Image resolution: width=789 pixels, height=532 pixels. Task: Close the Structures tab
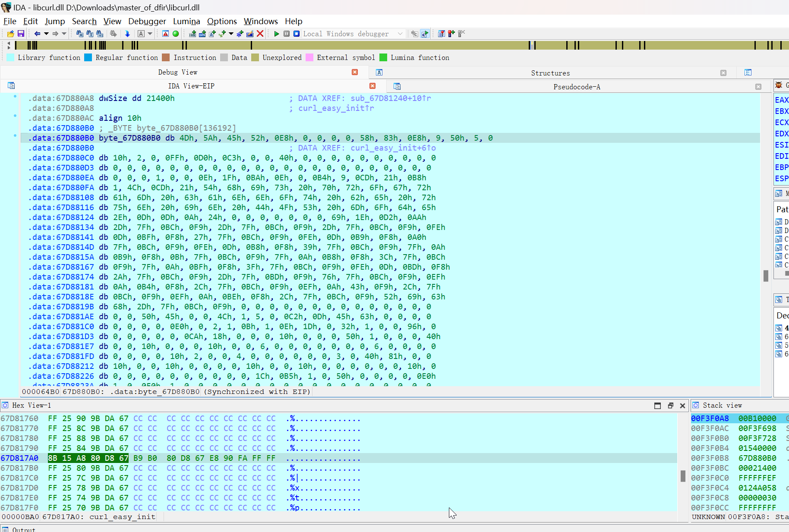723,73
